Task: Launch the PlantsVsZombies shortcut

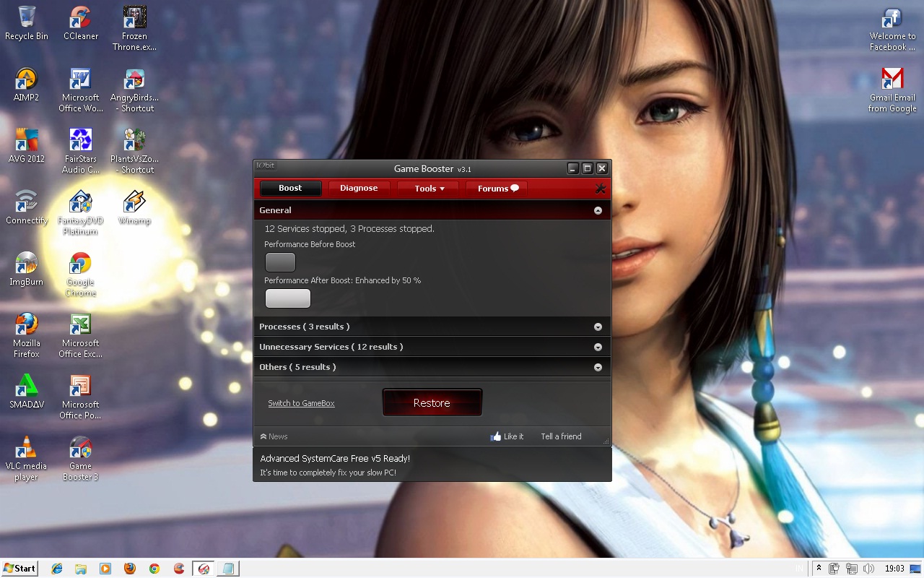Action: pos(134,152)
